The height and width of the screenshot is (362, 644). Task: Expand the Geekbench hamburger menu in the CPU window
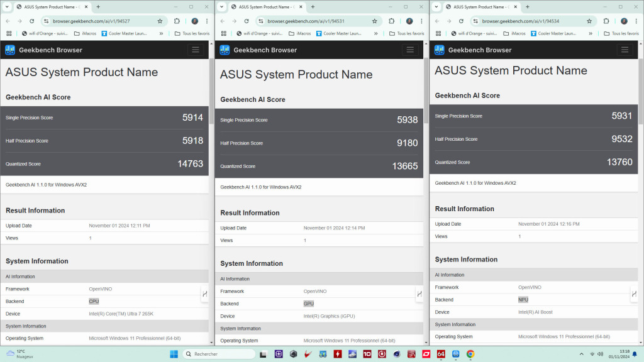[196, 50]
